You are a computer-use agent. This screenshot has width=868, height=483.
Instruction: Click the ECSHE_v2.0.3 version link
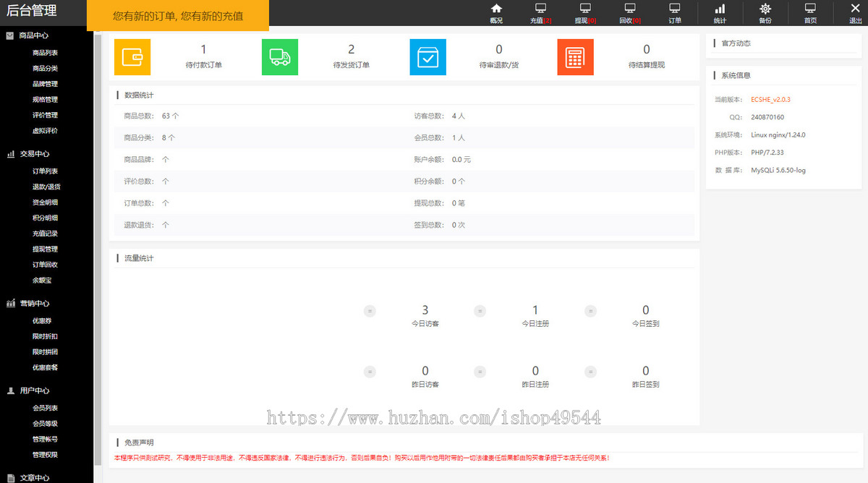coord(770,99)
